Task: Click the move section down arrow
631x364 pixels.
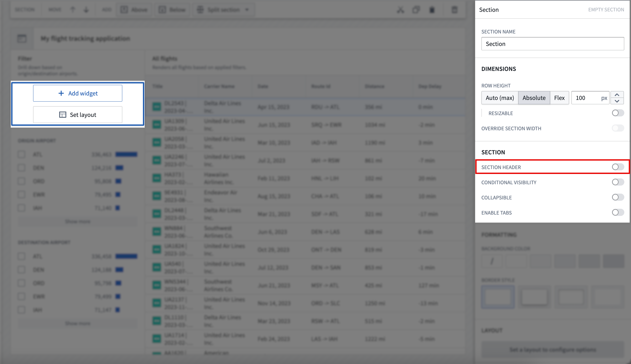Action: tap(86, 10)
